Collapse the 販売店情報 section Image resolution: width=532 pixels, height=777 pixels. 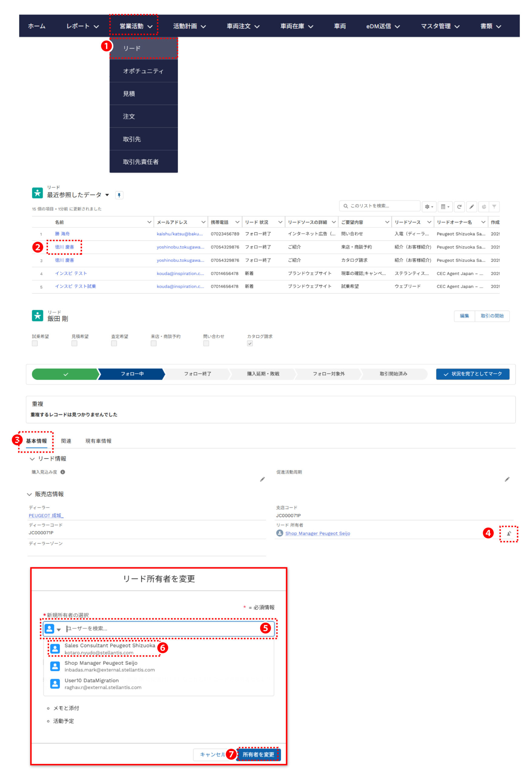(29, 494)
